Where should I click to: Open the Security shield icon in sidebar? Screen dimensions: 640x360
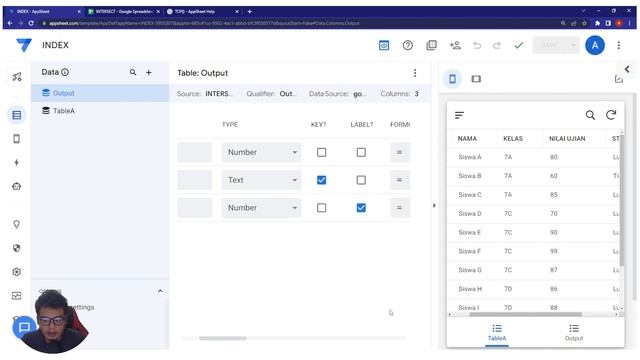click(16, 248)
